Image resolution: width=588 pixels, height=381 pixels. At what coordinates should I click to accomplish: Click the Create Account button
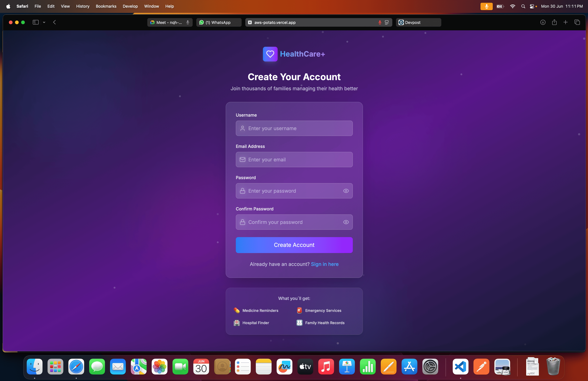(x=294, y=245)
